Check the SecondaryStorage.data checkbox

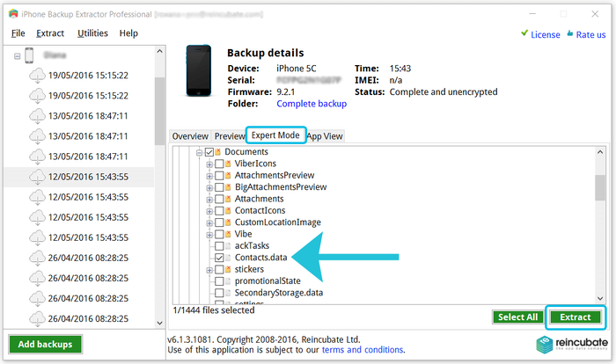coord(220,294)
